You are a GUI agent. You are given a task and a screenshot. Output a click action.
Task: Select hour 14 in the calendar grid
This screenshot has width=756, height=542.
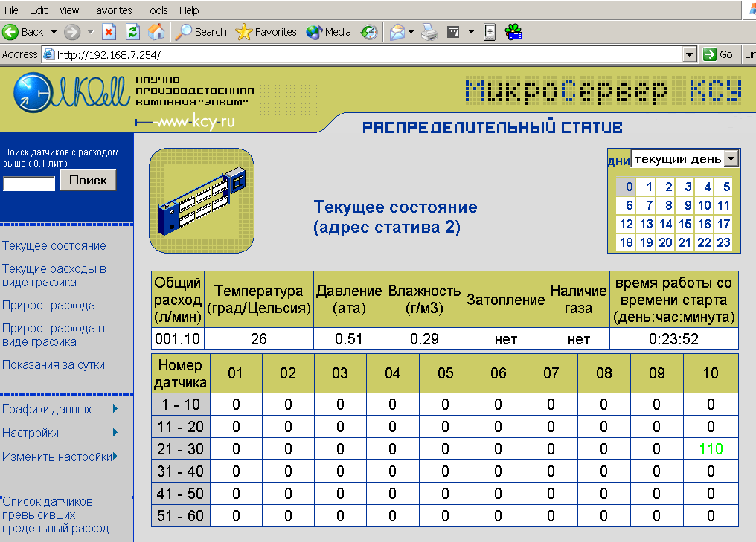[x=665, y=224]
